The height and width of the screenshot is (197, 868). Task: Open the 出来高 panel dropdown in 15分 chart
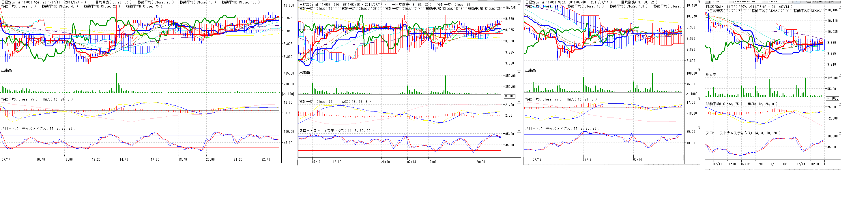(x=519, y=72)
